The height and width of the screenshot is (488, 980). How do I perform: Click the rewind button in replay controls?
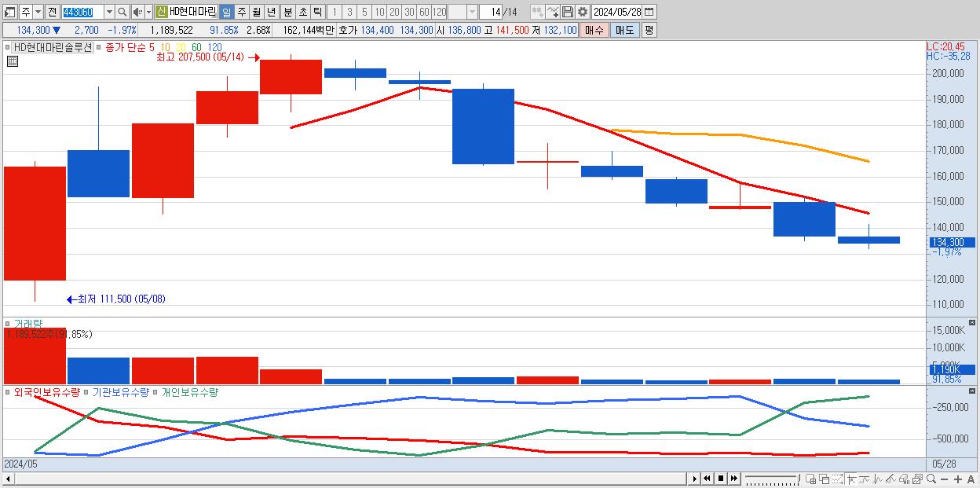pos(707,479)
